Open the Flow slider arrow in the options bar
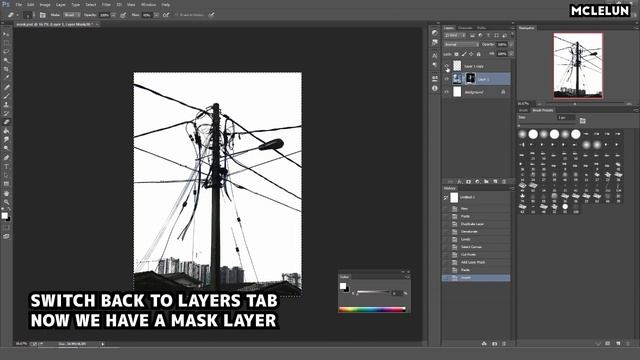 (156, 15)
